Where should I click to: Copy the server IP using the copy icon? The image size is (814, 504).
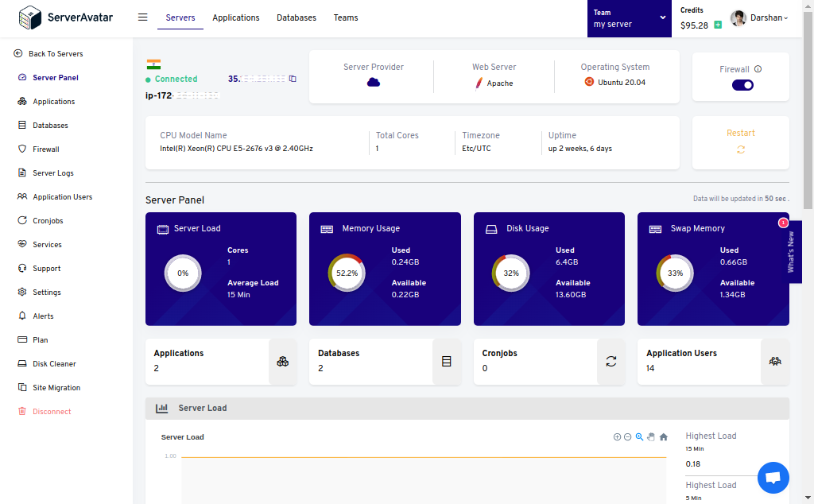click(293, 79)
